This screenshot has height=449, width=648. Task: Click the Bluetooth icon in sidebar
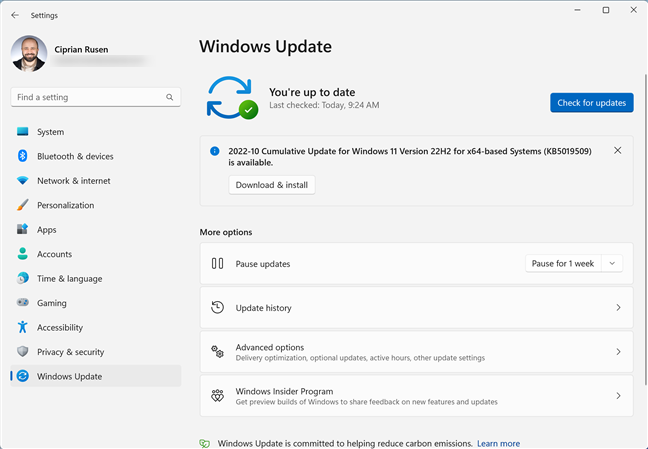click(23, 156)
